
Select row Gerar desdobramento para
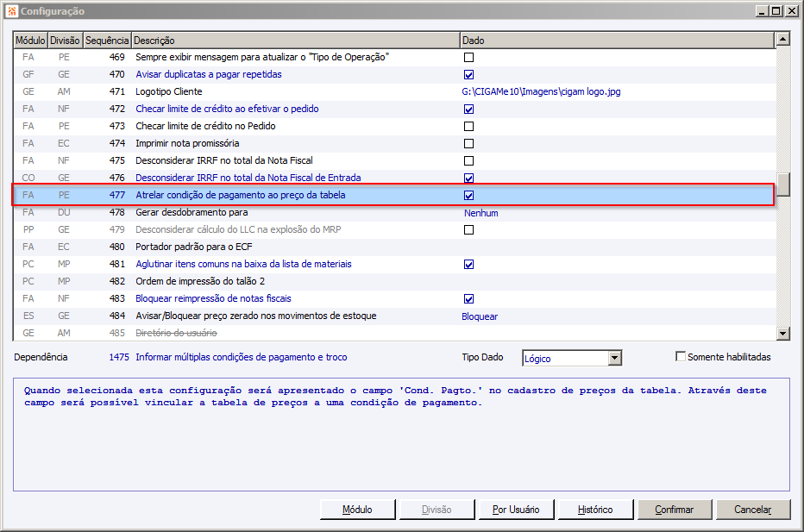coord(393,212)
